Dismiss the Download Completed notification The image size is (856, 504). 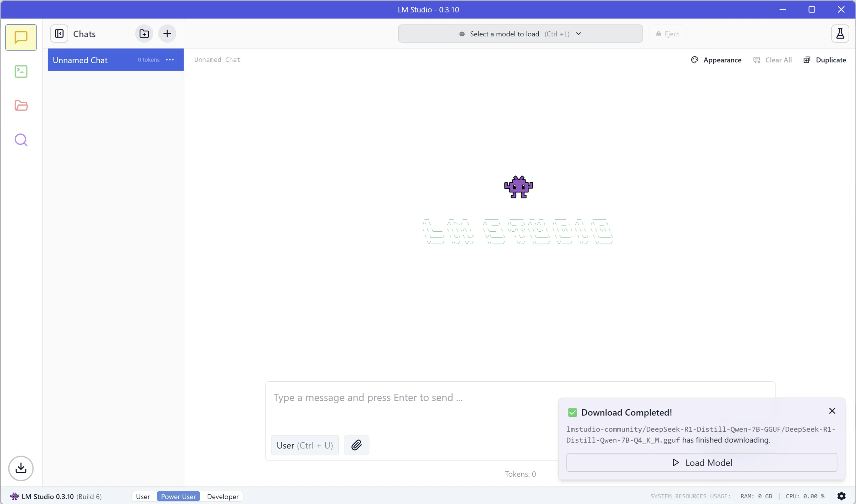pos(832,411)
